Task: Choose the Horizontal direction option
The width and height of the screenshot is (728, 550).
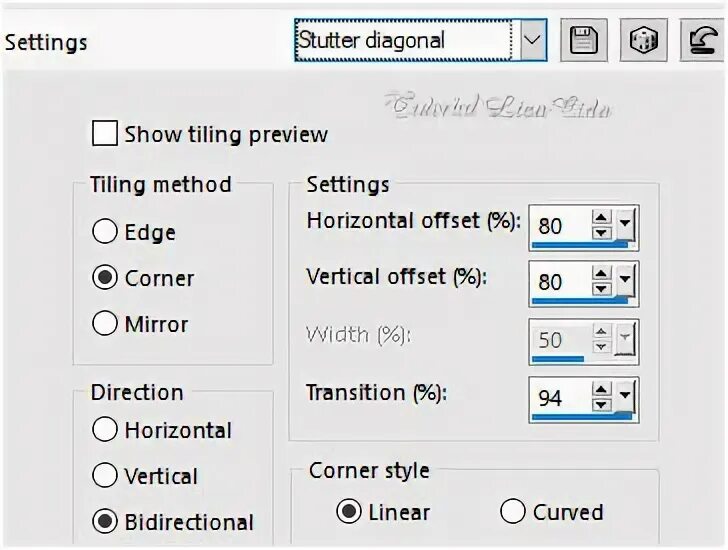Action: pyautogui.click(x=104, y=429)
